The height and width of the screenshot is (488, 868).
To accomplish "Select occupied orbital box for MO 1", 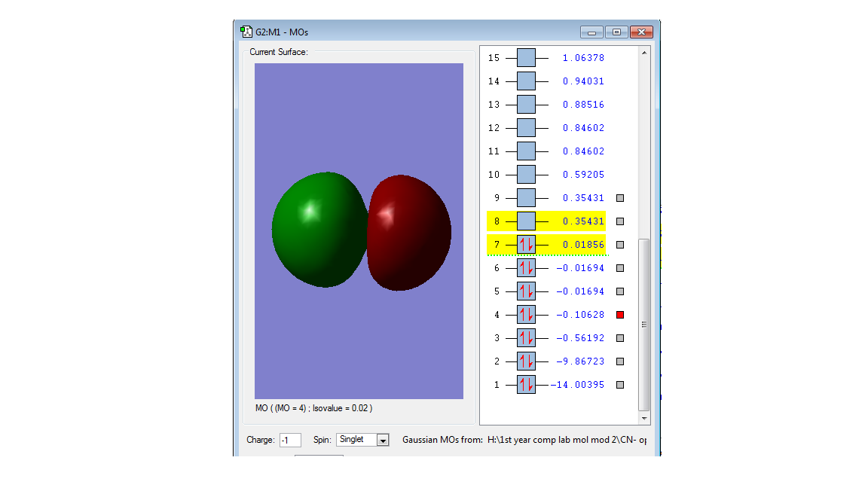I will 526,385.
